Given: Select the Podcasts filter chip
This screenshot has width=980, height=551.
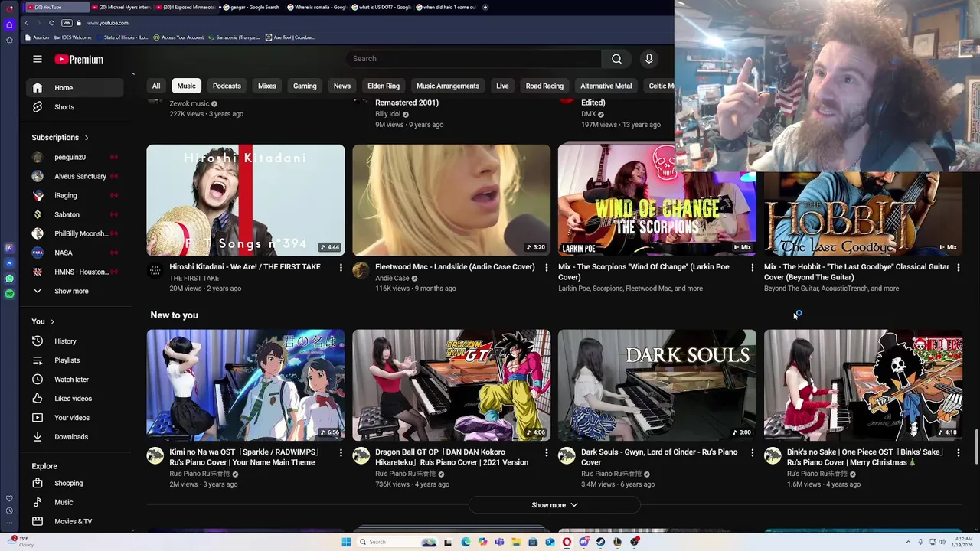Looking at the screenshot, I should (227, 86).
